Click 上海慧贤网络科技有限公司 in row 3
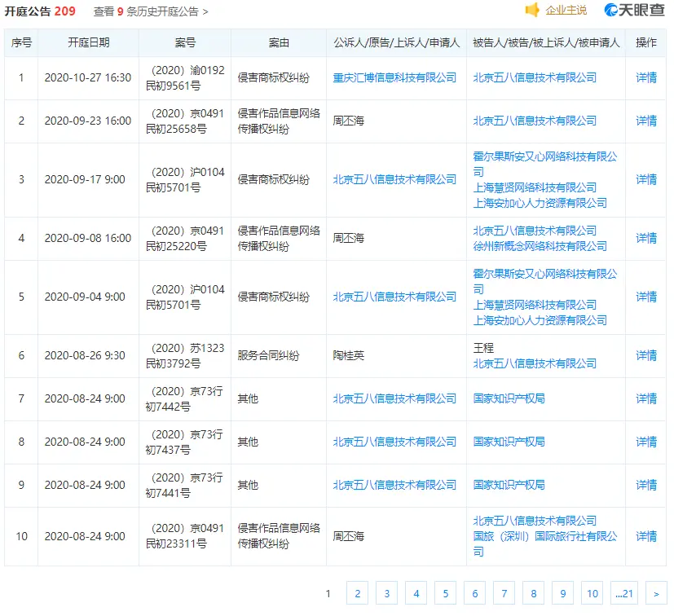Image resolution: width=674 pixels, height=616 pixels. pyautogui.click(x=531, y=186)
